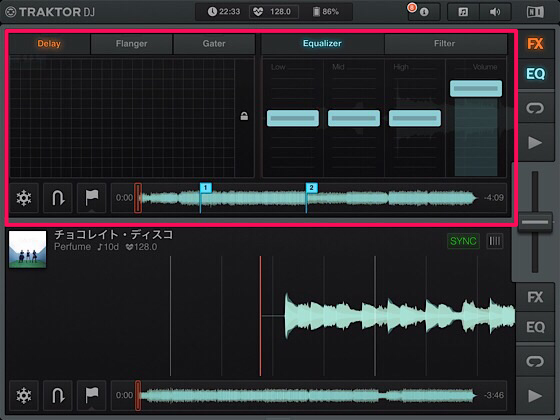
Task: Tap the upper deck remaining time -4:09
Action: tap(494, 198)
